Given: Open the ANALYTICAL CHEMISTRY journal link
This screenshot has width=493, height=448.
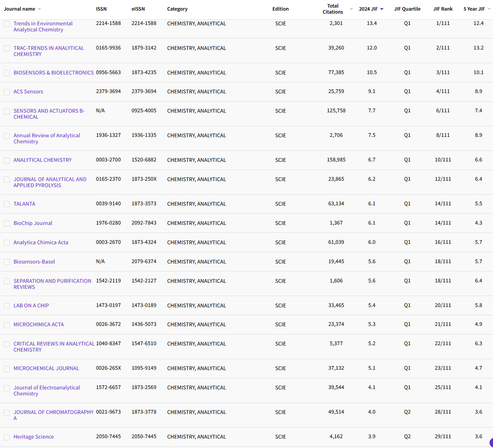Looking at the screenshot, I should tap(42, 160).
